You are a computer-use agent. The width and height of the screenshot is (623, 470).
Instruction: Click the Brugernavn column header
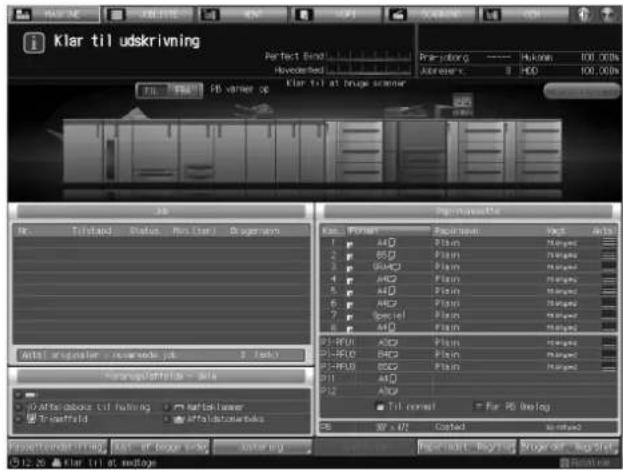coord(255,231)
